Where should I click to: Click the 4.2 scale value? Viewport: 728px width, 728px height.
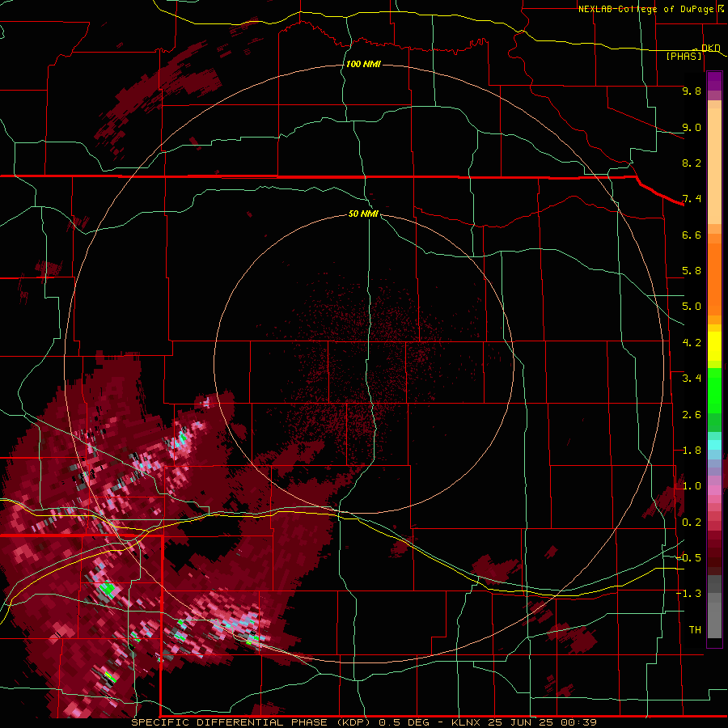[692, 343]
